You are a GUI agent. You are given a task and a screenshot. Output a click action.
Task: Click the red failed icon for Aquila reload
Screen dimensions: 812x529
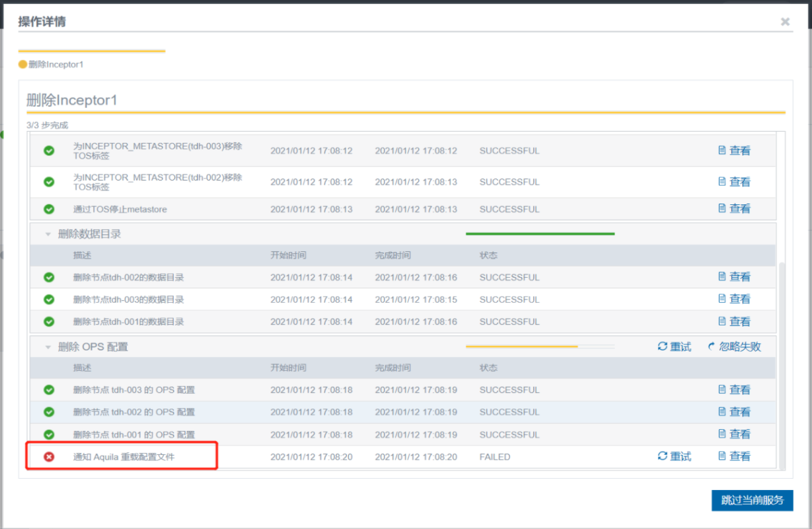tap(49, 457)
